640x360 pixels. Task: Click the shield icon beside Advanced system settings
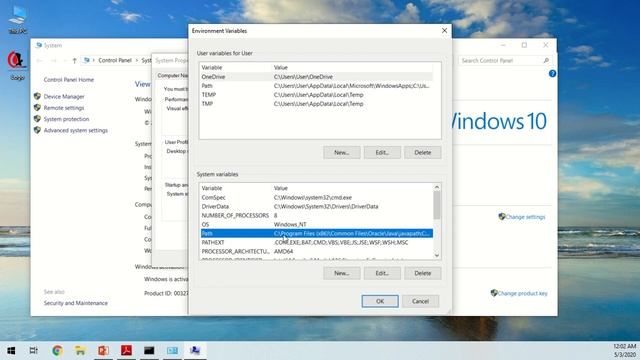pos(37,130)
